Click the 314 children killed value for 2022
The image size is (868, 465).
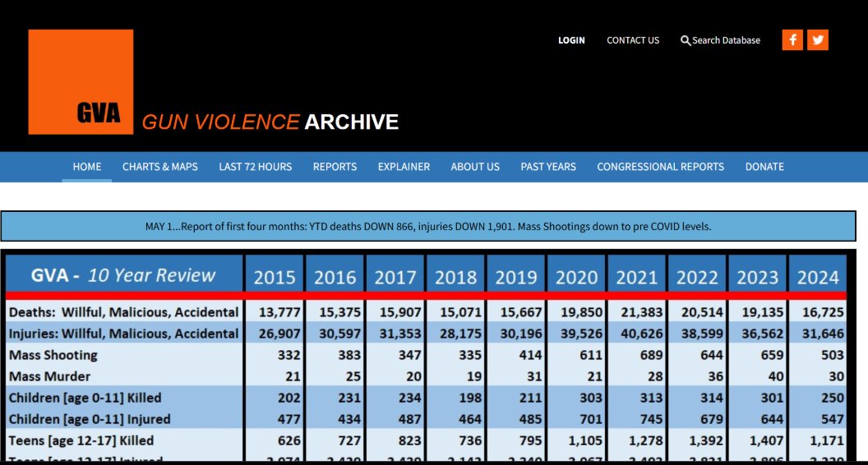[x=711, y=398]
